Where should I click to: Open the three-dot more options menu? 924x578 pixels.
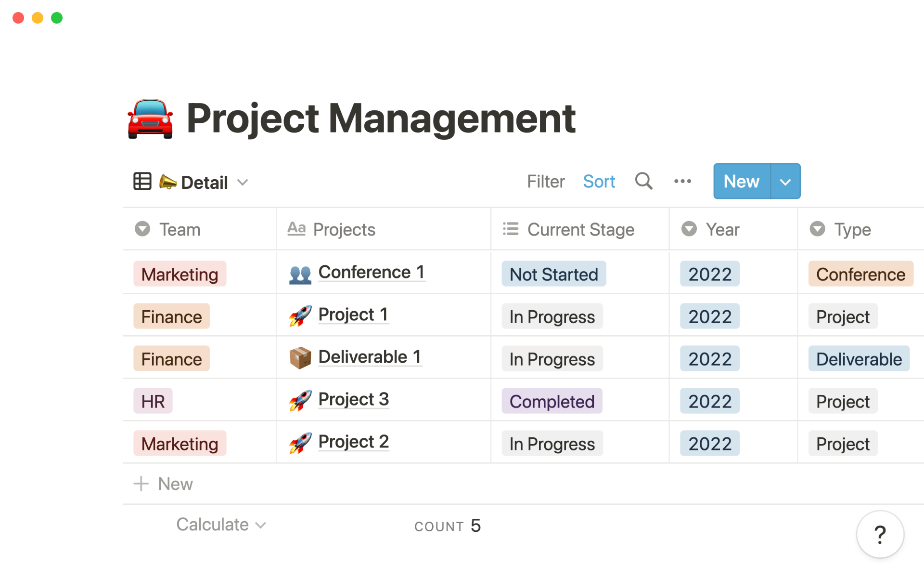(x=682, y=182)
